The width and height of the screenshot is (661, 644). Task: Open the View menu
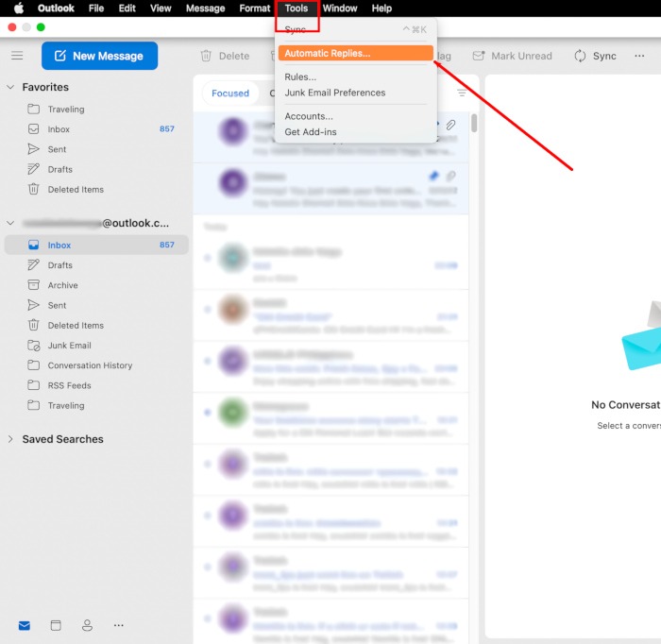click(x=161, y=8)
